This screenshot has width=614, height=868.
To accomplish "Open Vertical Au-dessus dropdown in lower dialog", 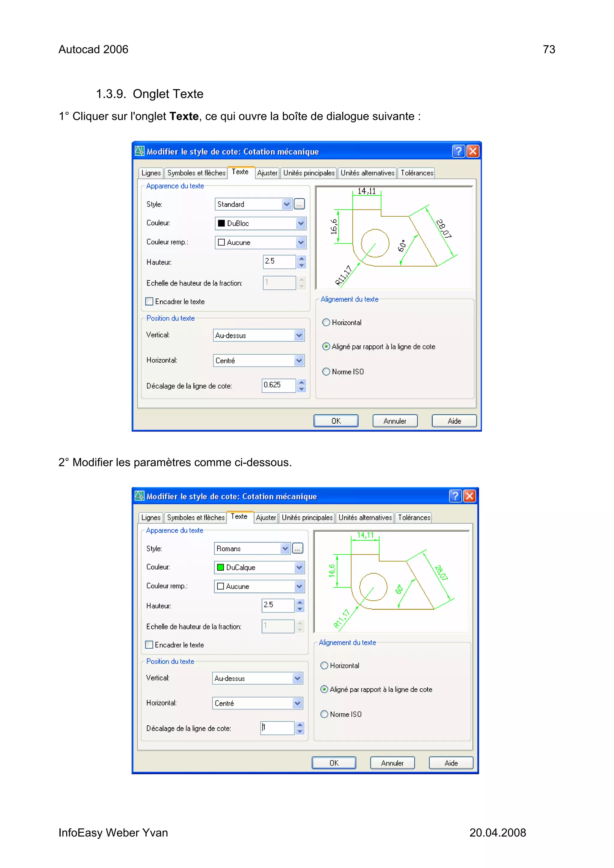I will [x=258, y=678].
